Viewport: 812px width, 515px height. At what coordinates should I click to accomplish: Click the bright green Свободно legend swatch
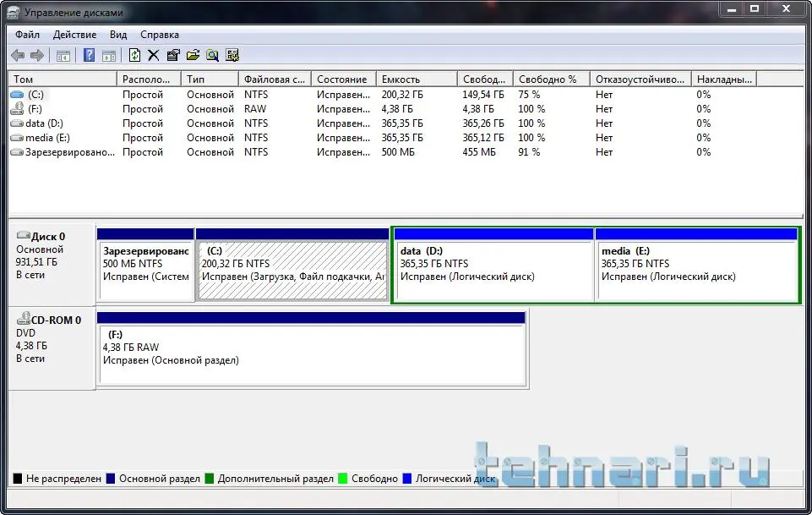pos(342,479)
